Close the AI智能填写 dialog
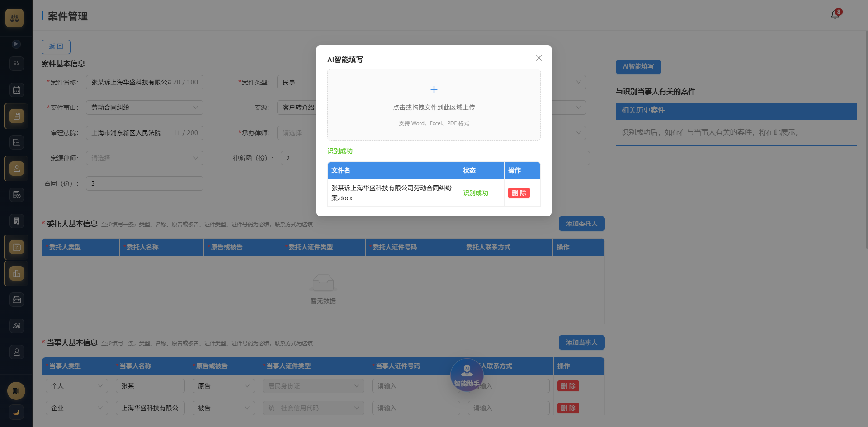The height and width of the screenshot is (427, 868). click(538, 58)
